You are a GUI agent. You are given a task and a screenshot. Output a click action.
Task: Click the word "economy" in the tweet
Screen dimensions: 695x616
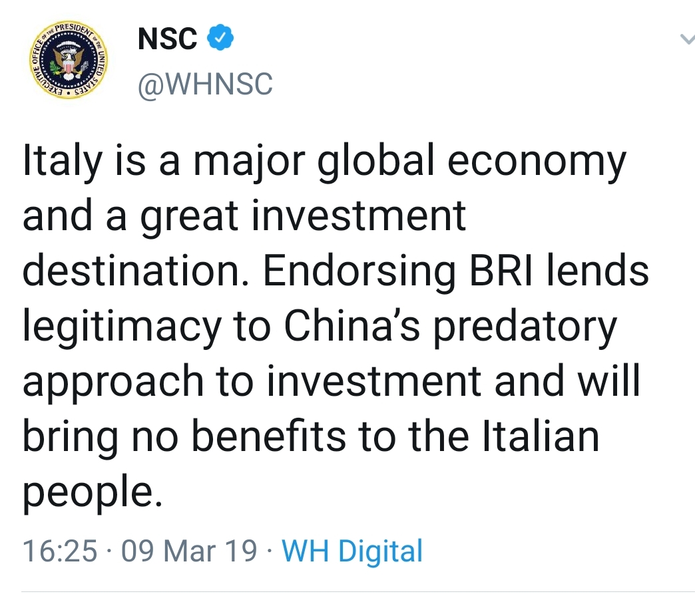pos(537,164)
